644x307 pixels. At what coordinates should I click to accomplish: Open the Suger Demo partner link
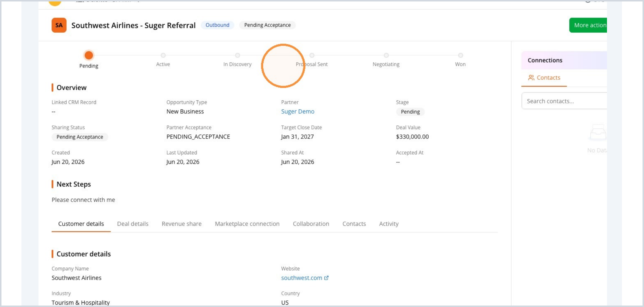[x=298, y=112]
